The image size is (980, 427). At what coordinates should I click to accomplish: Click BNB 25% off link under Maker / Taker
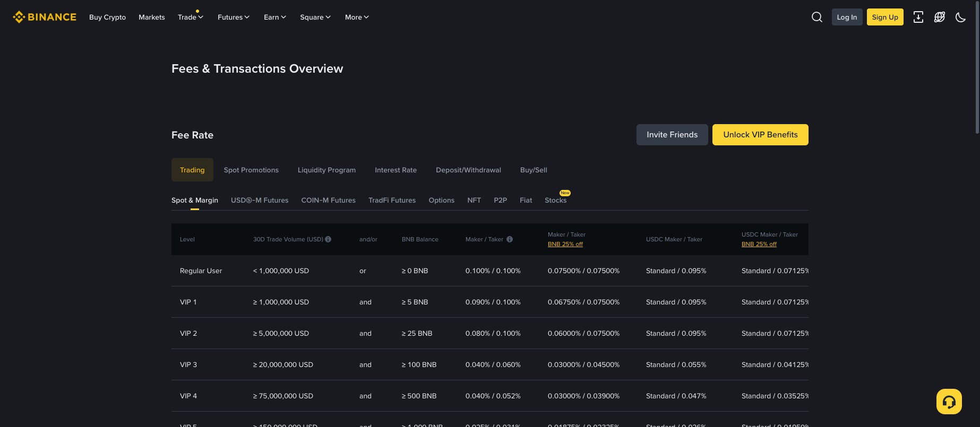pos(565,244)
